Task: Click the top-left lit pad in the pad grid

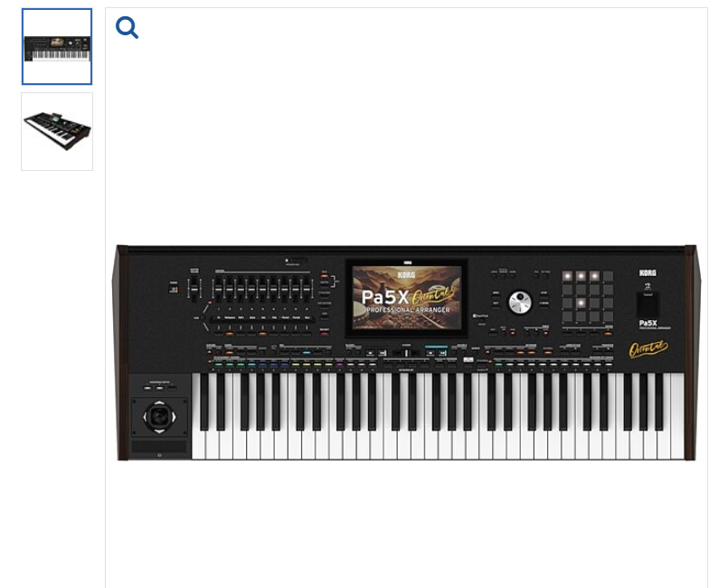Action: click(x=567, y=276)
